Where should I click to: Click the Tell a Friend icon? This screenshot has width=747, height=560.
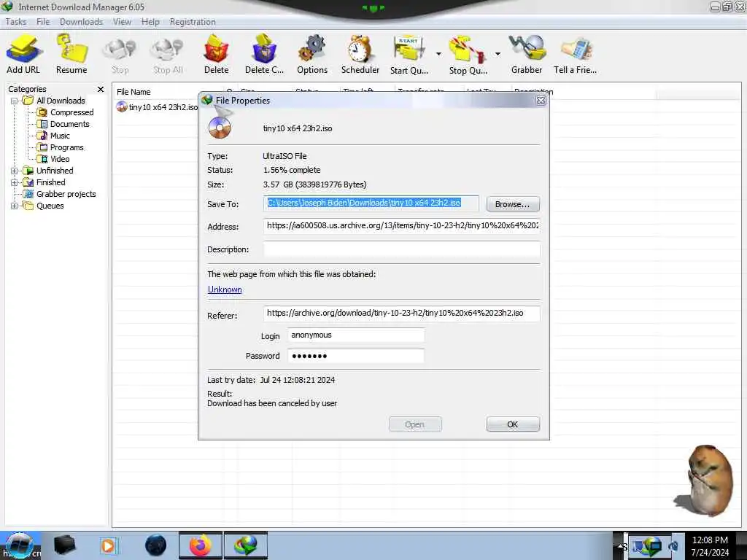(x=575, y=54)
